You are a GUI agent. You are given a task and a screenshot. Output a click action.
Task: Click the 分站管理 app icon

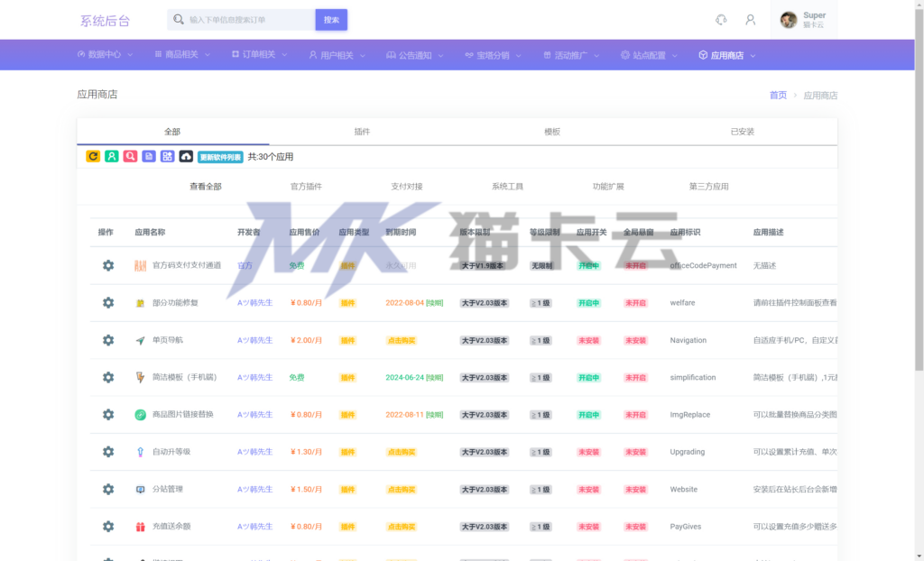pyautogui.click(x=140, y=489)
